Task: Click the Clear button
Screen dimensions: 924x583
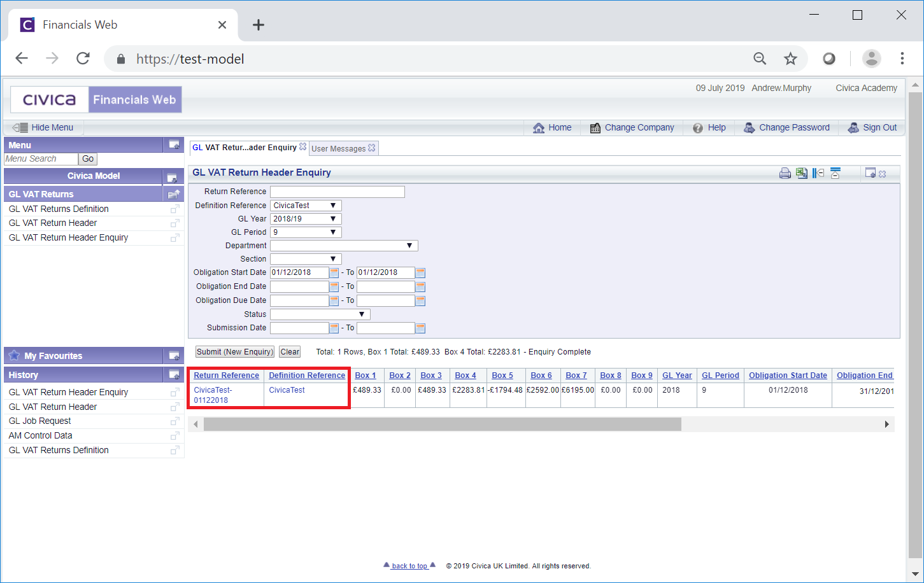Action: pyautogui.click(x=290, y=352)
